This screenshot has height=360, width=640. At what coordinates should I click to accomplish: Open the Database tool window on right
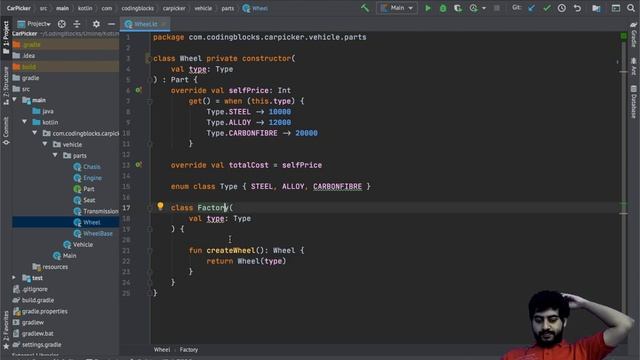pos(634,102)
